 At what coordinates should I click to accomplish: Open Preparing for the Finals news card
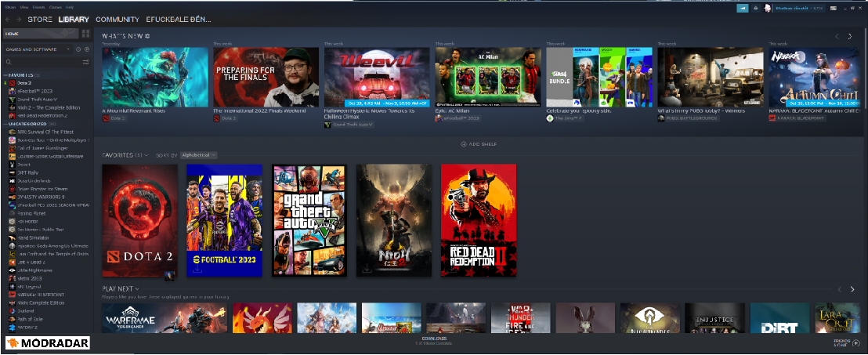266,77
